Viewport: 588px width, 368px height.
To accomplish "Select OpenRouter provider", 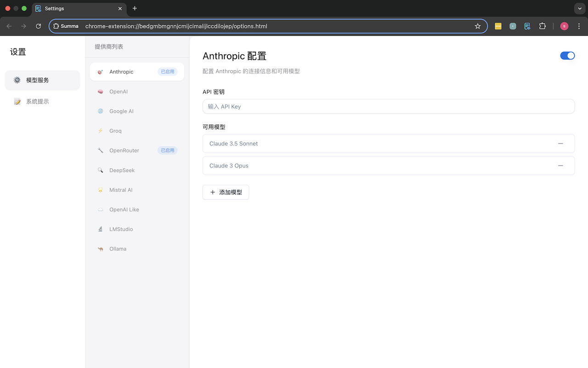I will [137, 150].
